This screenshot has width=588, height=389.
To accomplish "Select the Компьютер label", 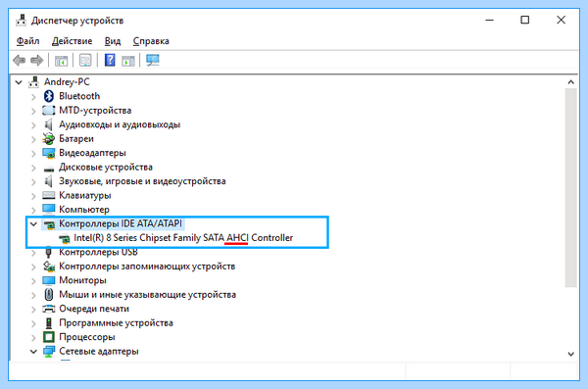I will tap(84, 210).
